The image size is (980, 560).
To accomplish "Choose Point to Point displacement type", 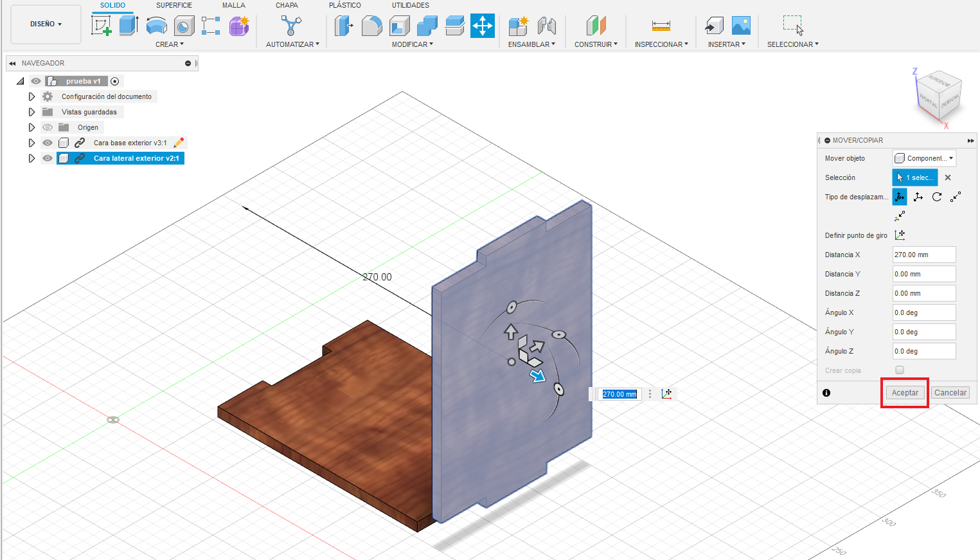I will 956,197.
